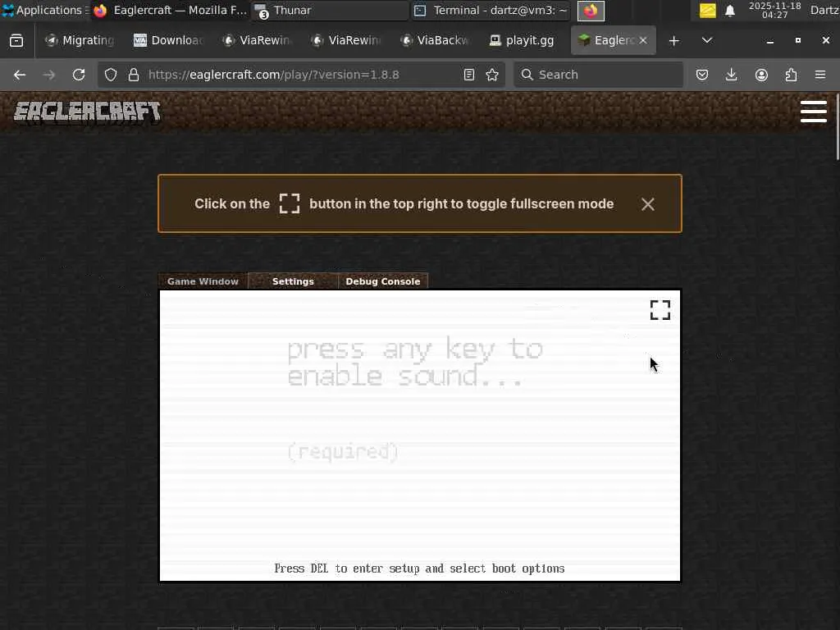Viewport: 840px width, 630px height.
Task: Open the tracking protection shield panel
Action: pos(111,75)
